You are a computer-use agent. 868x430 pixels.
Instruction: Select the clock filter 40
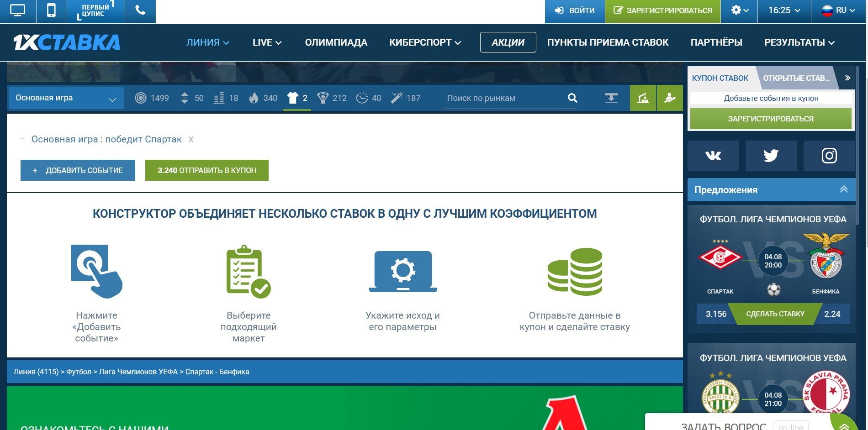point(368,98)
